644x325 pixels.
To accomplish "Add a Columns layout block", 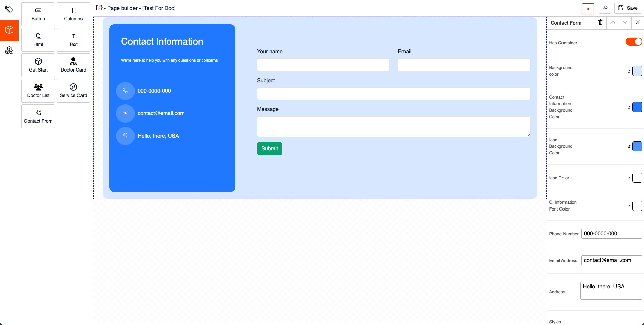I will click(x=73, y=14).
